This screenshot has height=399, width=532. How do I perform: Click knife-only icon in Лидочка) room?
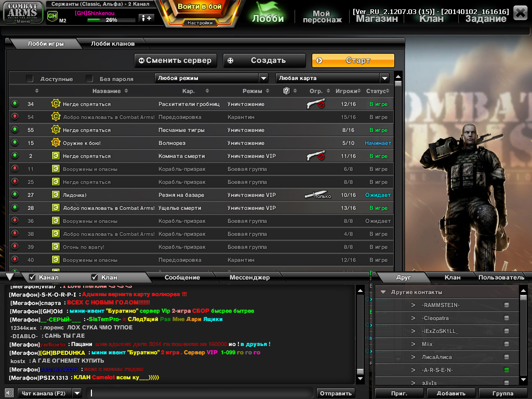click(317, 195)
